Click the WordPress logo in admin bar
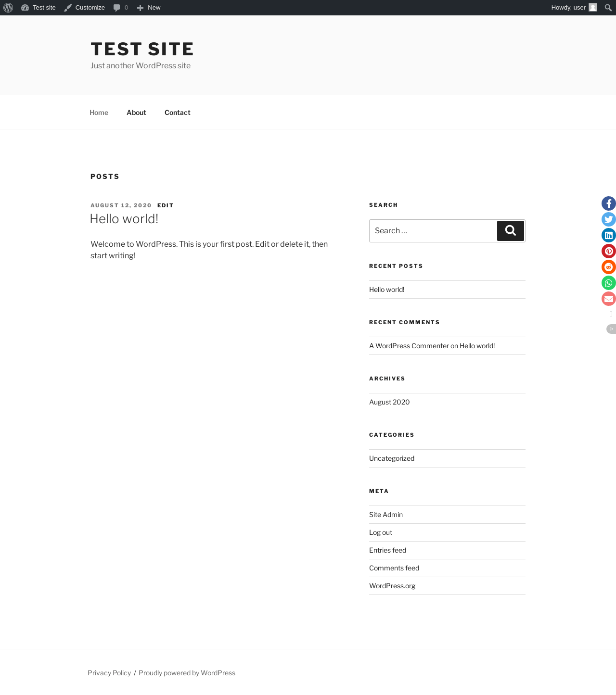Screen dimensions: 616x695 (x=8, y=8)
